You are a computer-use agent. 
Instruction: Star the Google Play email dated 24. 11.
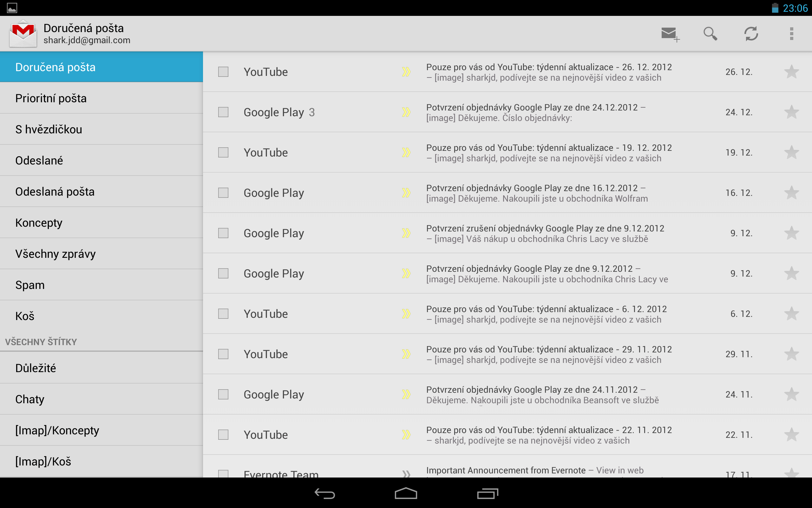click(791, 394)
